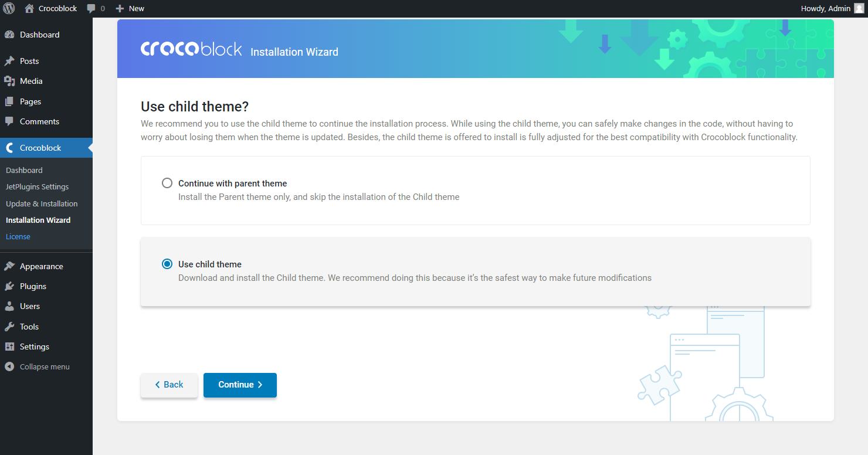Click the Use child theme option label
868x455 pixels.
210,264
